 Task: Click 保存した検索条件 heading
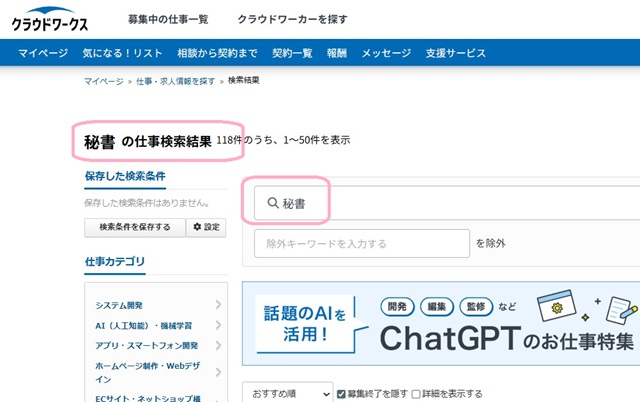pyautogui.click(x=125, y=176)
